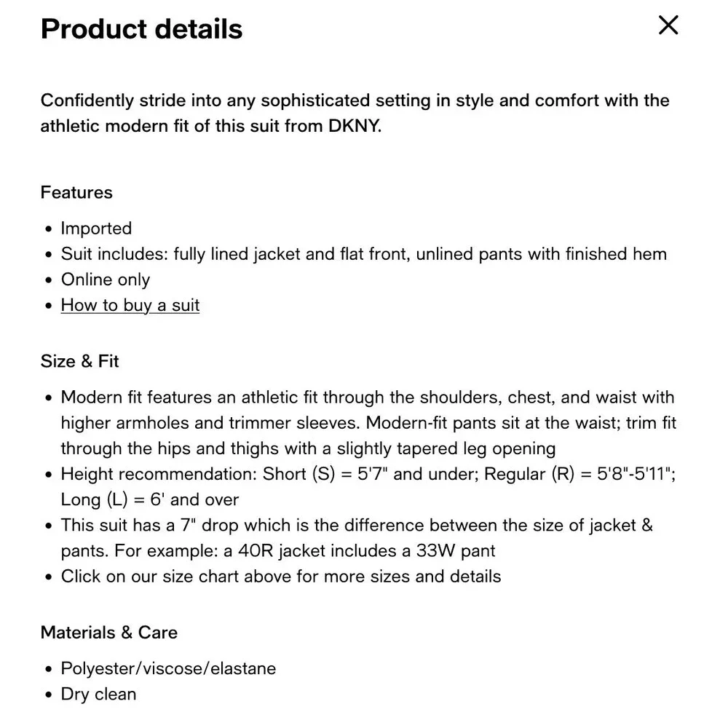The width and height of the screenshot is (728, 728).
Task: Select the Materials & Care heading
Action: click(109, 633)
